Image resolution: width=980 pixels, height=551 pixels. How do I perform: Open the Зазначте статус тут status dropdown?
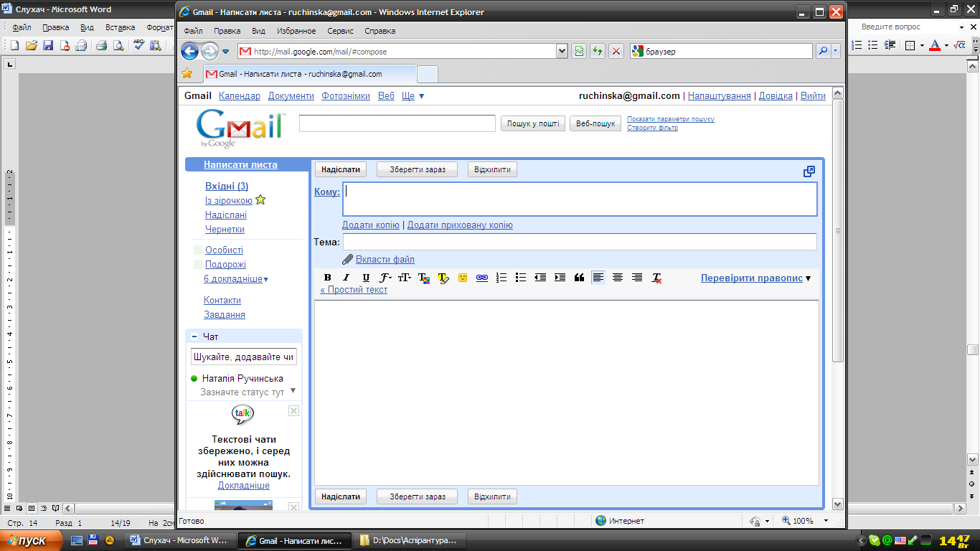tap(293, 392)
